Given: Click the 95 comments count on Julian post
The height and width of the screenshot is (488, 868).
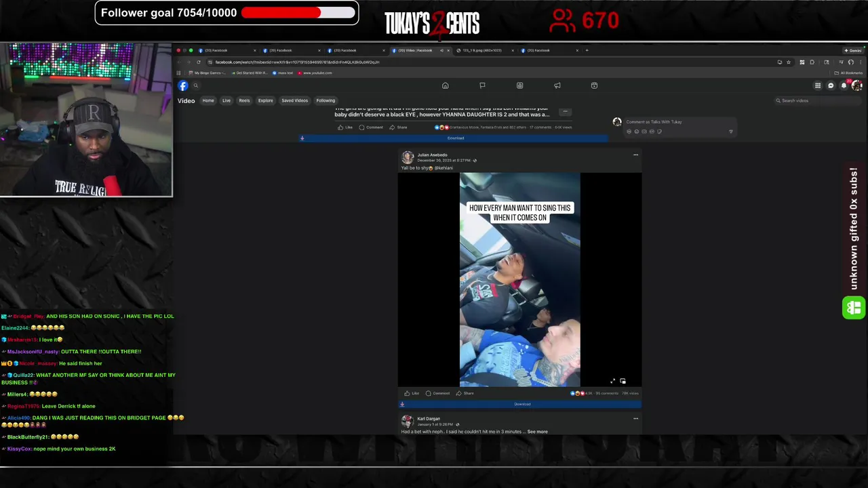Looking at the screenshot, I should (x=607, y=393).
